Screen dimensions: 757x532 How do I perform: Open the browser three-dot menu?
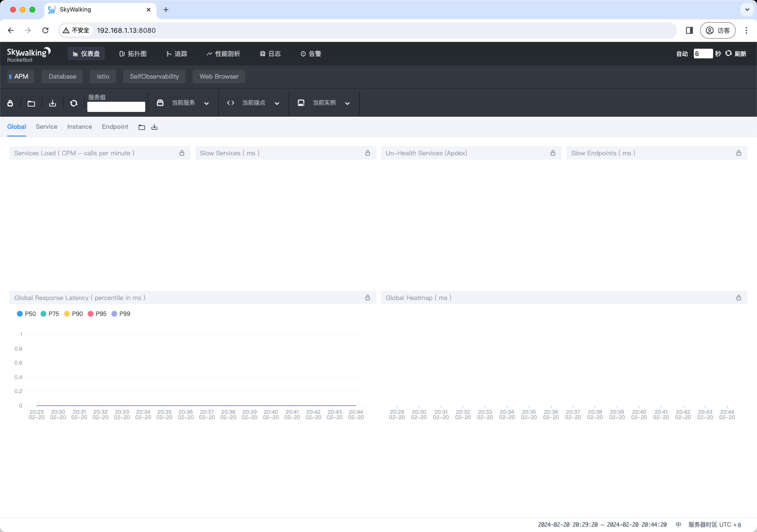tap(746, 30)
